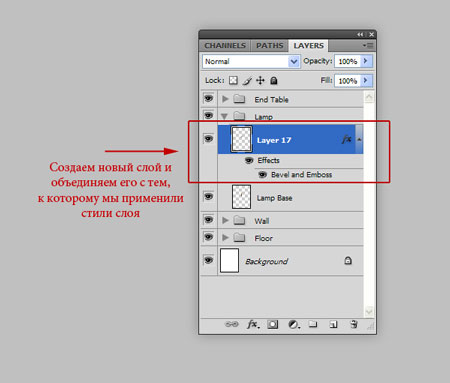Image resolution: width=450 pixels, height=383 pixels.
Task: Toggle visibility of all Effects
Action: point(249,160)
